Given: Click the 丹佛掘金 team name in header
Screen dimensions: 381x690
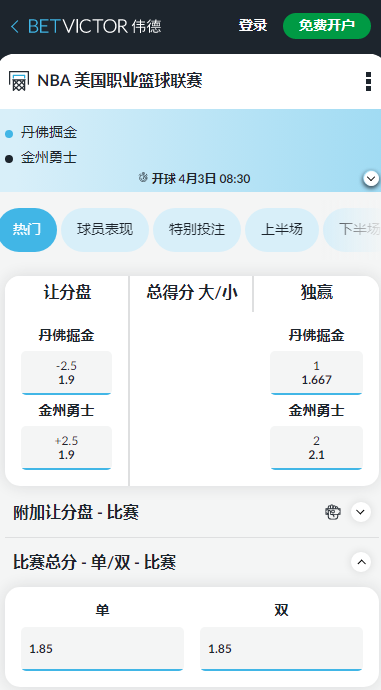Looking at the screenshot, I should click(49, 133).
